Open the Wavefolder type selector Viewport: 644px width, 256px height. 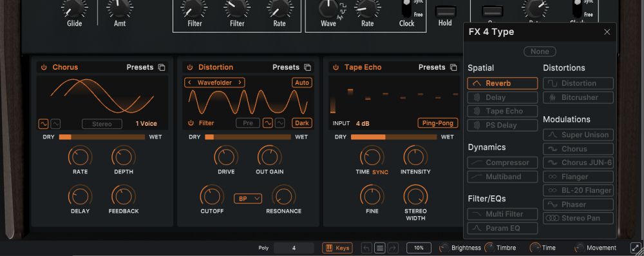coord(215,83)
